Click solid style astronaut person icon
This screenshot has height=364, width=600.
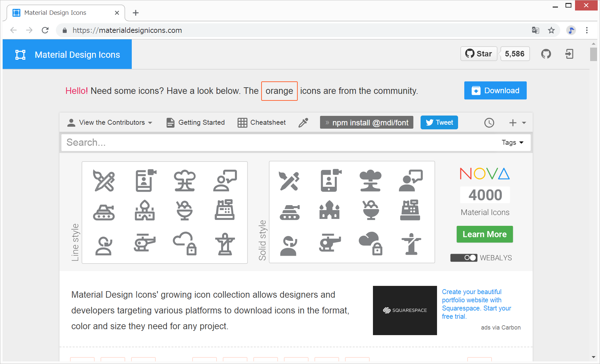pyautogui.click(x=288, y=246)
